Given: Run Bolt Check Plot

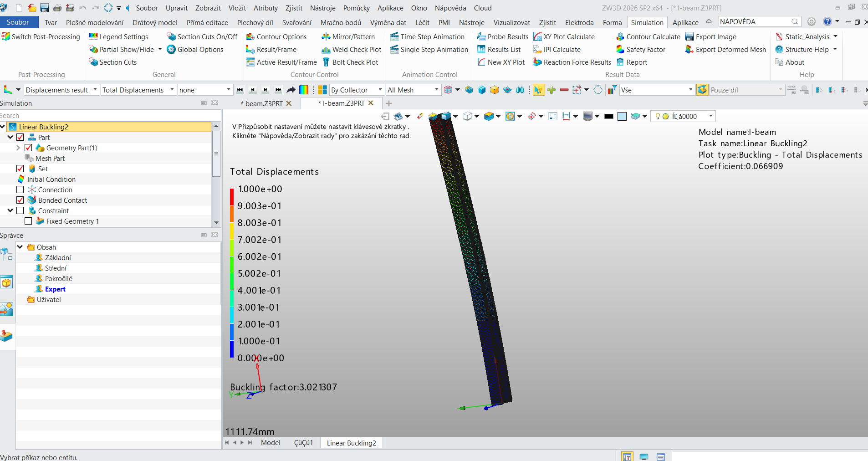Looking at the screenshot, I should [x=350, y=62].
